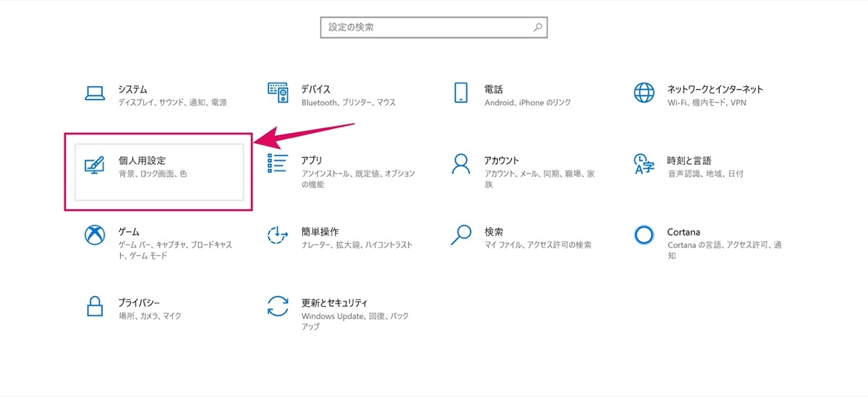Viewport: 868px width, 397px height.
Task: Click the text Wi-Fi、機内モード、VPN
Action: click(x=707, y=103)
